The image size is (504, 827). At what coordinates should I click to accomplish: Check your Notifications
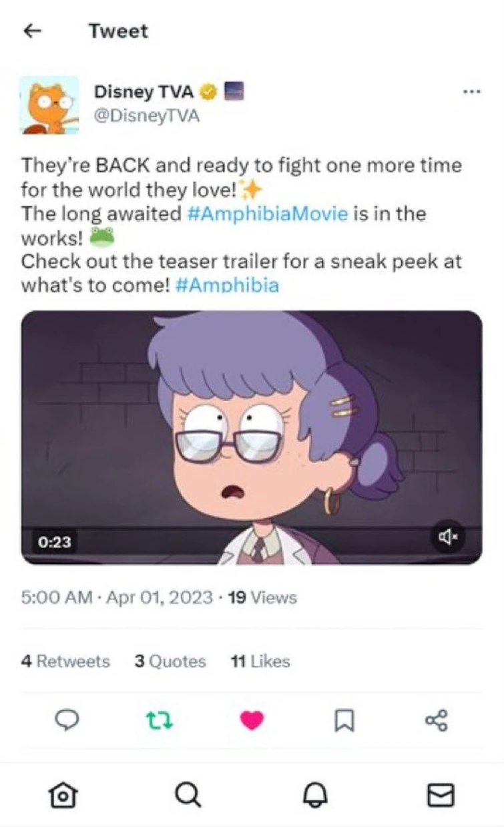(x=314, y=794)
